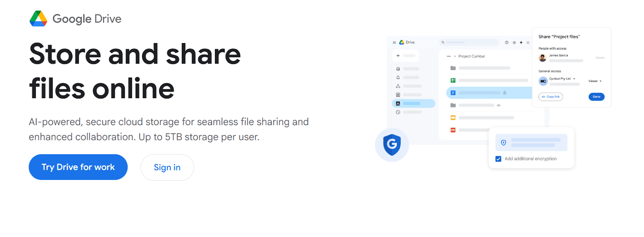
Task: Click the Project Cymbal breadcrumb
Action: [471, 56]
